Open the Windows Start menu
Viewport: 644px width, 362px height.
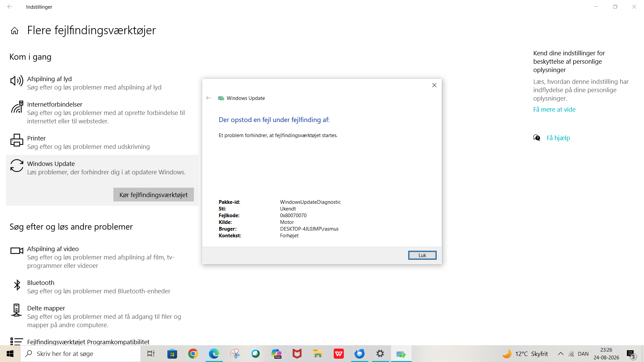tap(10, 354)
